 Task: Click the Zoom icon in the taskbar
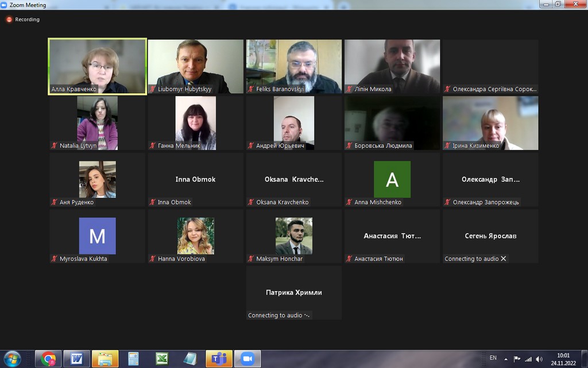pos(247,359)
